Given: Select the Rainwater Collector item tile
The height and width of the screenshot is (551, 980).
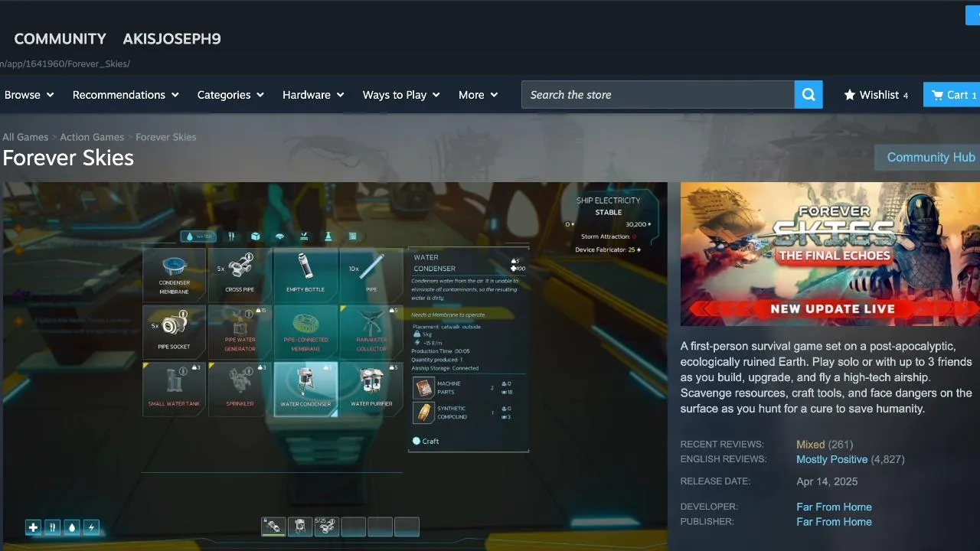Looking at the screenshot, I should [x=371, y=332].
